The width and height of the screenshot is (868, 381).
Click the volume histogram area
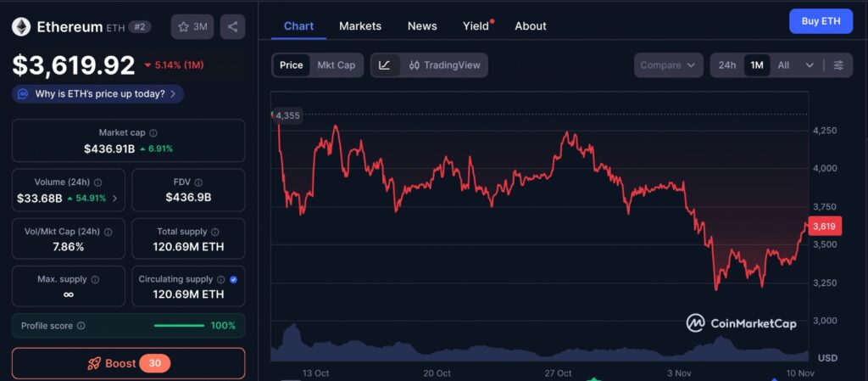(540, 345)
